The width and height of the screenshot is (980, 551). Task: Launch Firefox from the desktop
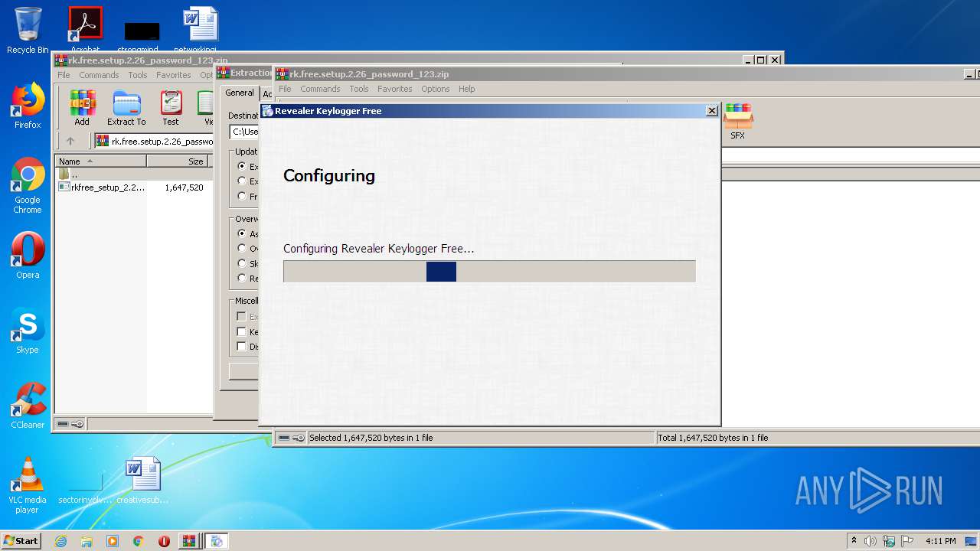pyautogui.click(x=28, y=106)
